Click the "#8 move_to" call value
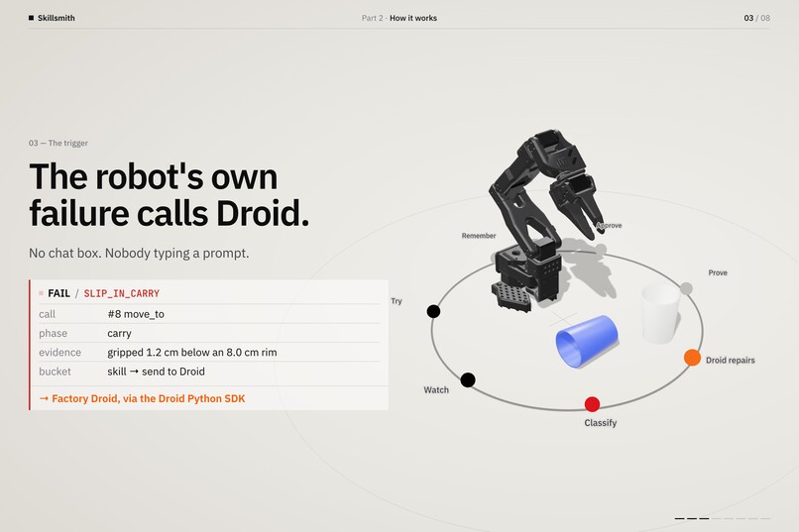This screenshot has width=799, height=532. [x=136, y=314]
